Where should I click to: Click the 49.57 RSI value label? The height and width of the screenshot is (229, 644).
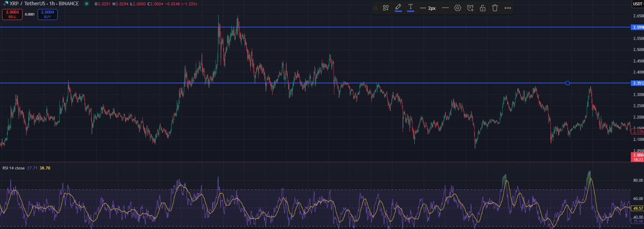(638, 208)
